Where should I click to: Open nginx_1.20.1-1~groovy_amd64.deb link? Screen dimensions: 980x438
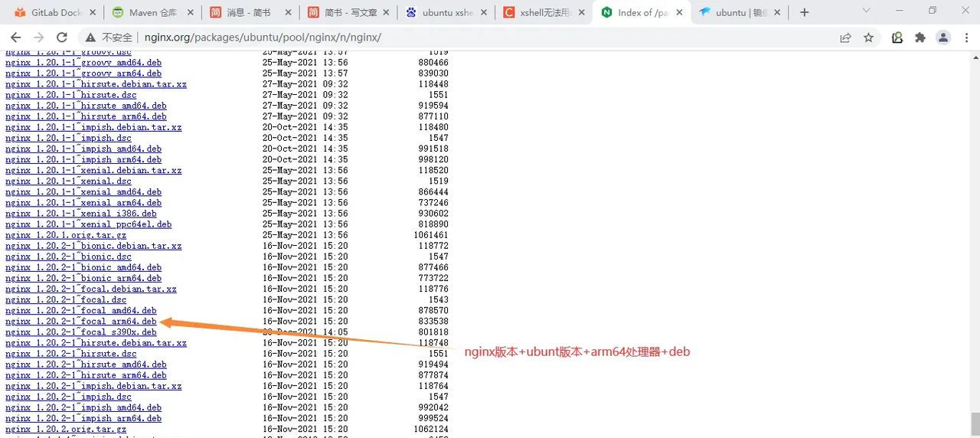tap(83, 63)
